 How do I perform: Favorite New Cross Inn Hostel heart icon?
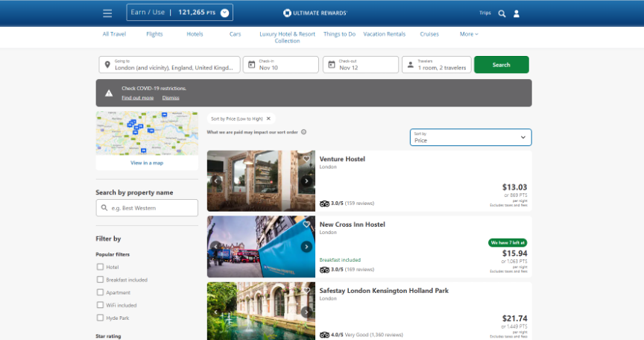tap(306, 224)
